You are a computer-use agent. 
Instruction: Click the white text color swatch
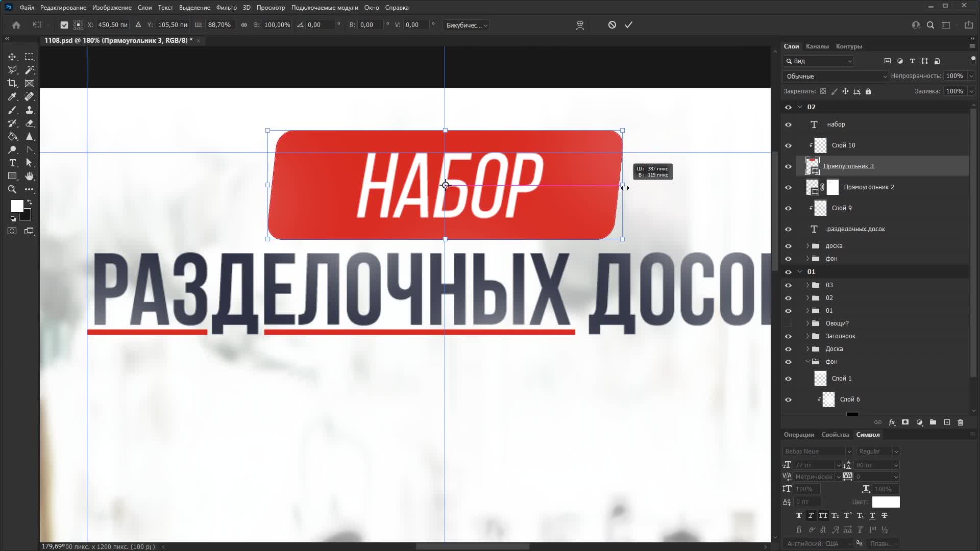click(886, 502)
